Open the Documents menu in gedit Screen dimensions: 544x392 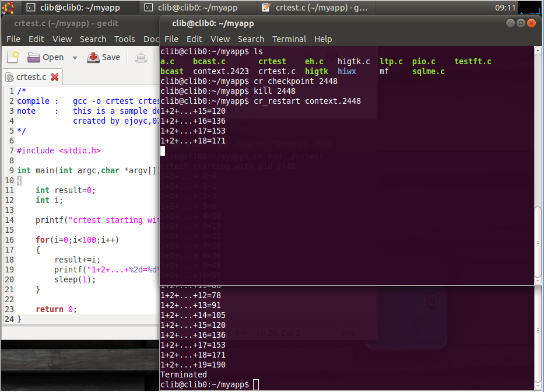pyautogui.click(x=151, y=39)
